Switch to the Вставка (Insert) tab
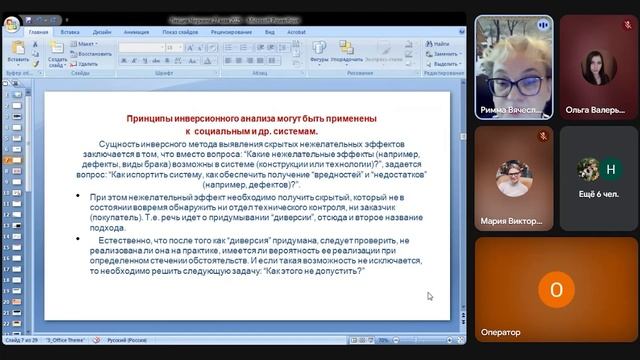This screenshot has width=640, height=360. (x=70, y=32)
